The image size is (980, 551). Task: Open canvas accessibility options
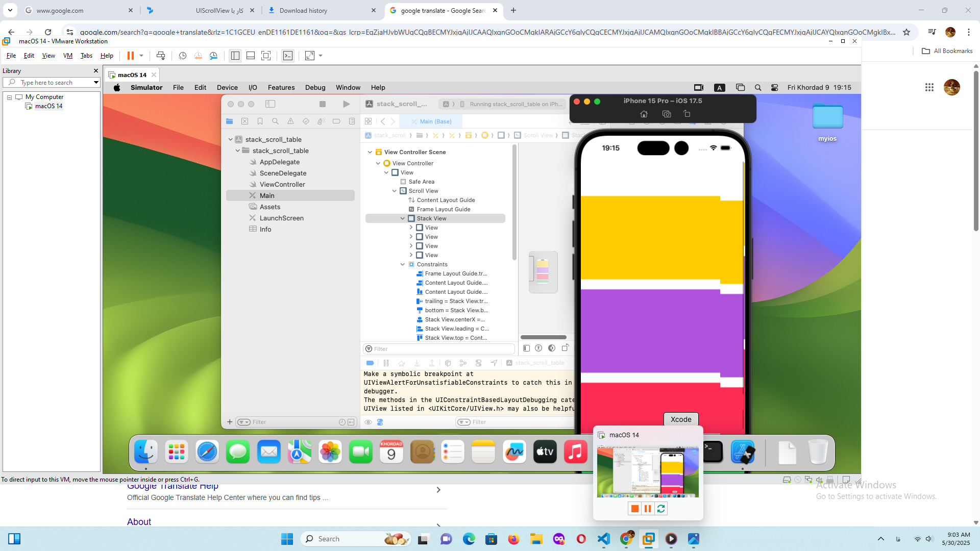(x=538, y=348)
